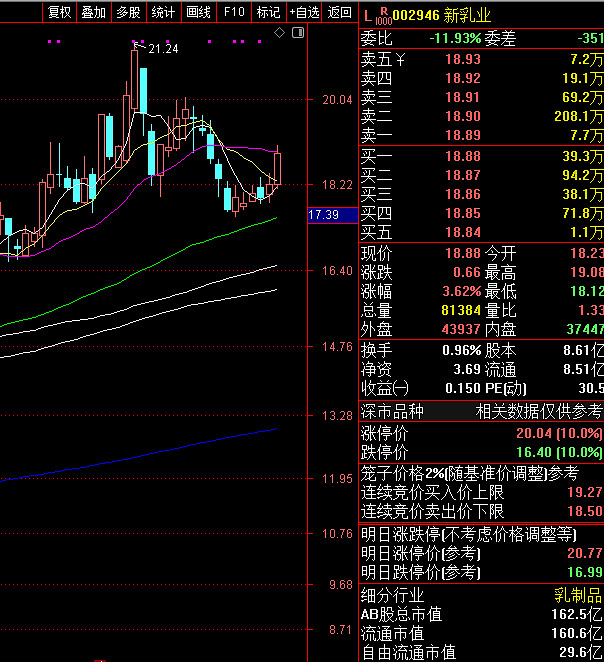604x662 pixels.
Task: Click the flag marker beside the 21.24 high
Action: pos(137,46)
